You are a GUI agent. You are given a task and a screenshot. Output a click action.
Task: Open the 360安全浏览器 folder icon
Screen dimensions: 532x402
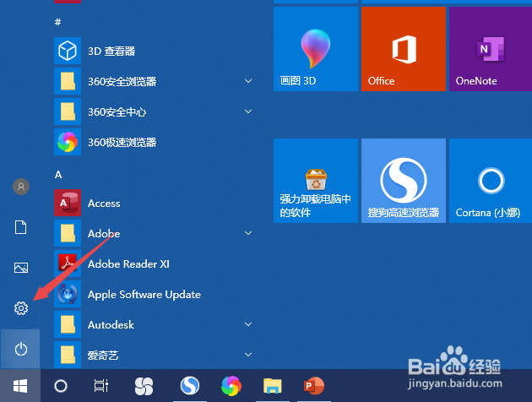[x=68, y=81]
